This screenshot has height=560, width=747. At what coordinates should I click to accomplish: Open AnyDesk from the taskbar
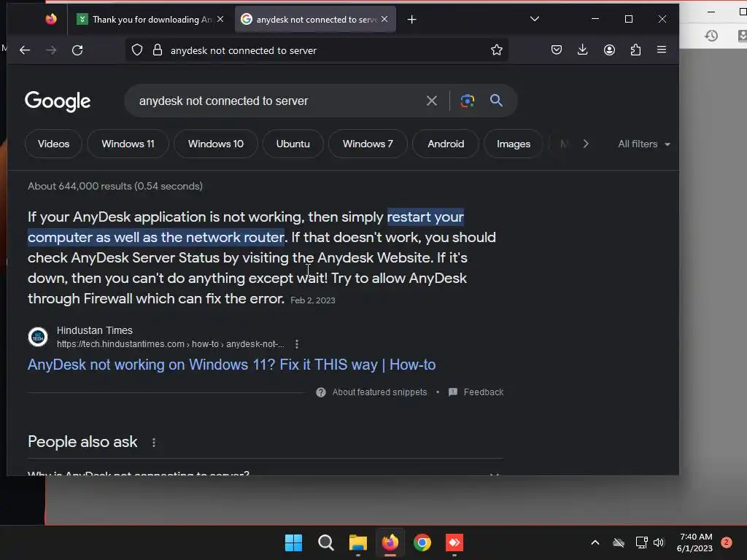click(x=454, y=542)
